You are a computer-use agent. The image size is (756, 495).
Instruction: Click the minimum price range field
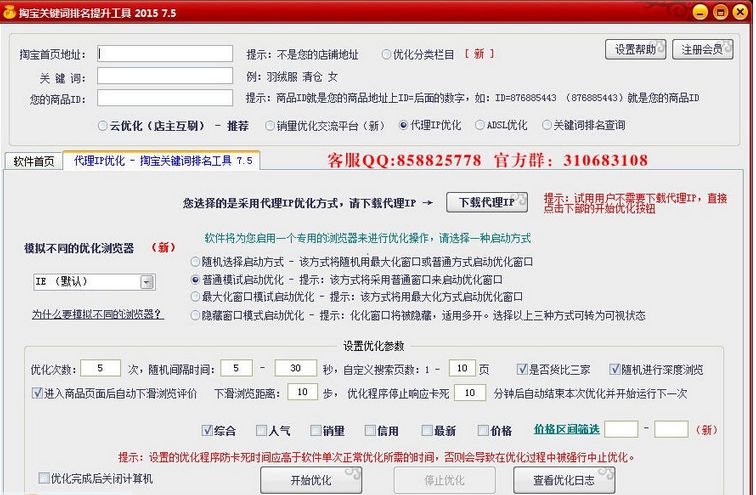[621, 429]
